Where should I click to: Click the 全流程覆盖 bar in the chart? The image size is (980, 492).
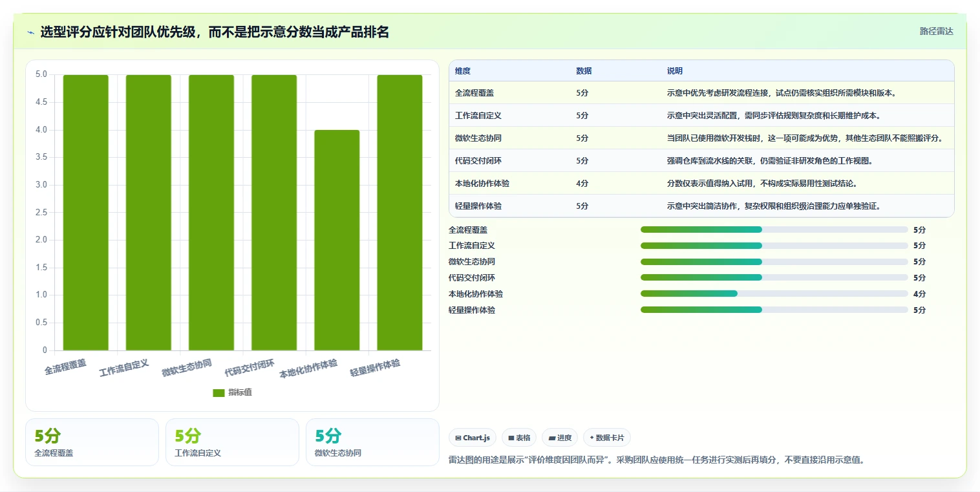tap(86, 213)
